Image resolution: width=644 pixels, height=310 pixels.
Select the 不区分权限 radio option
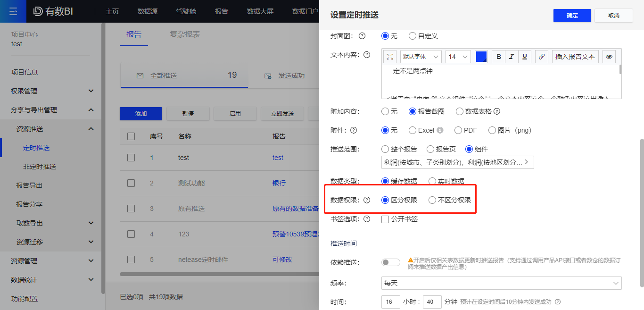pyautogui.click(x=432, y=200)
